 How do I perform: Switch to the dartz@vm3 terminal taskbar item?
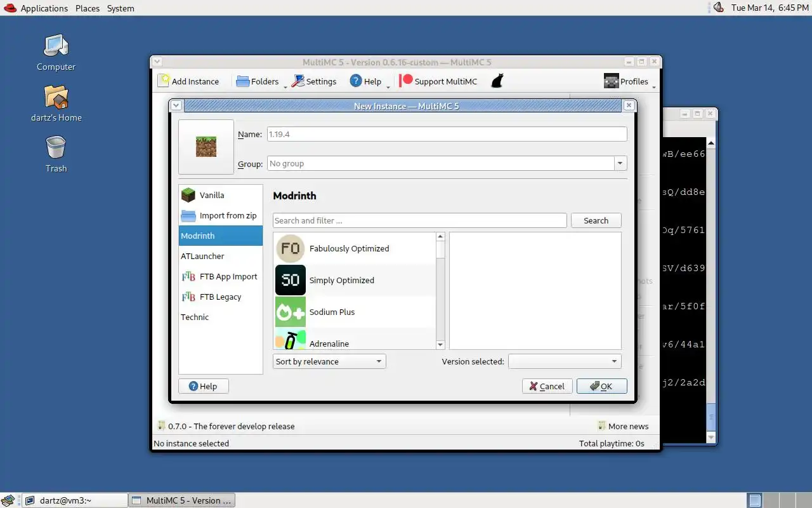click(x=75, y=500)
